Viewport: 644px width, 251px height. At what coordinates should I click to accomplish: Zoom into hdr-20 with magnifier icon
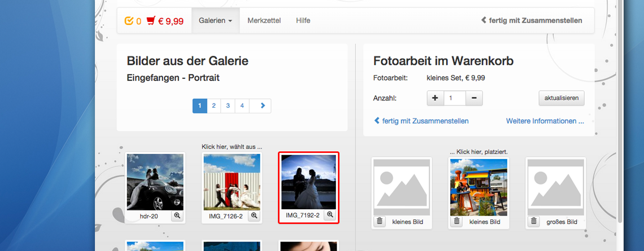[x=177, y=215]
